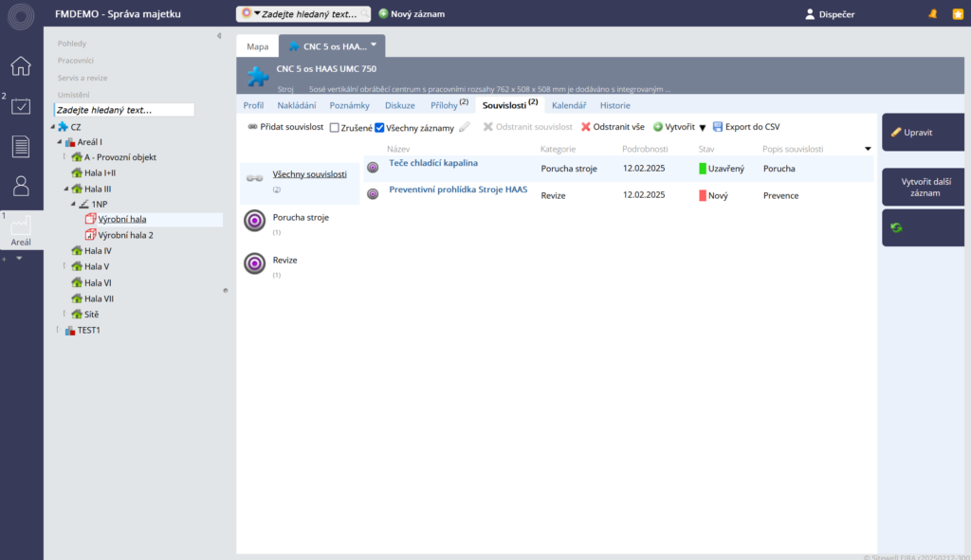
Task: Toggle the Zrušené checkbox
Action: click(x=335, y=128)
